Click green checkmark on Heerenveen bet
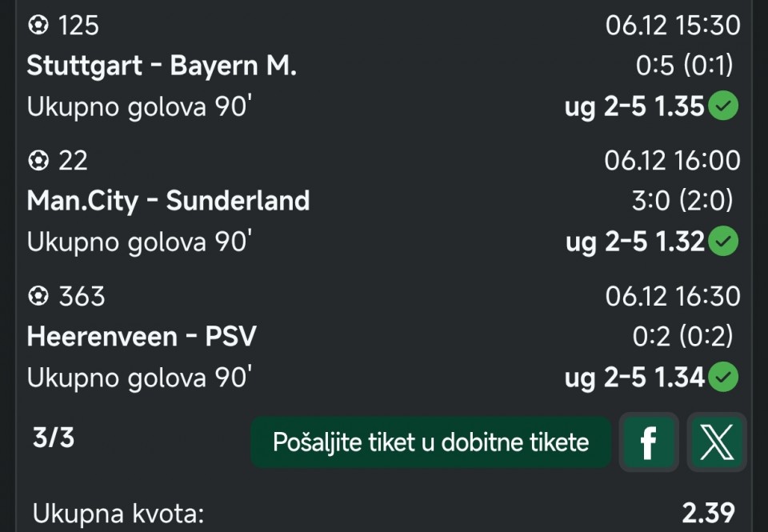Screen dimensions: 768x532 coord(725,377)
